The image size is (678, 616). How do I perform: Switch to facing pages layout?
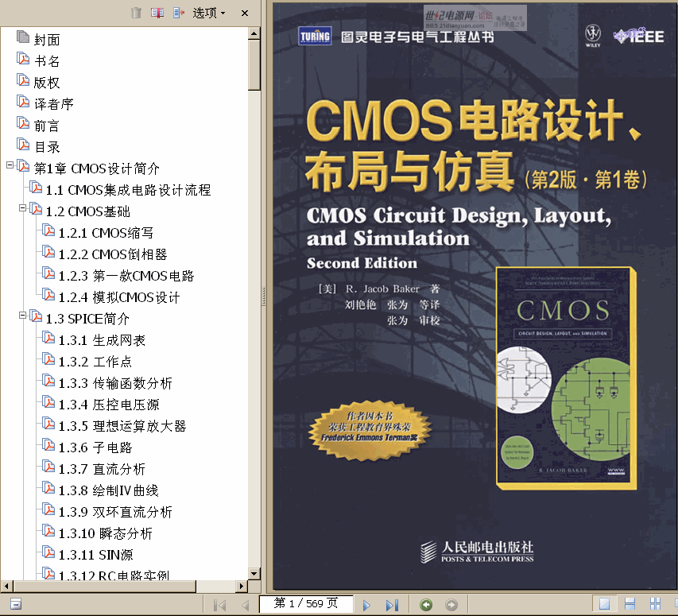click(x=656, y=603)
